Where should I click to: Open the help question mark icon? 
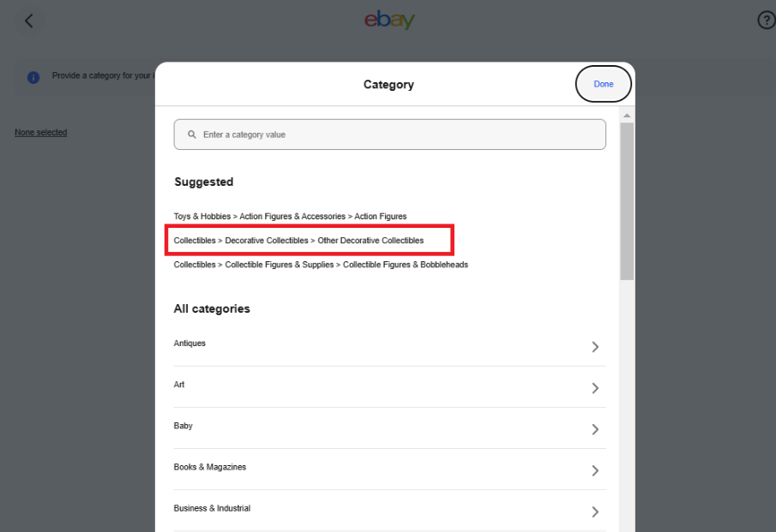coord(766,20)
